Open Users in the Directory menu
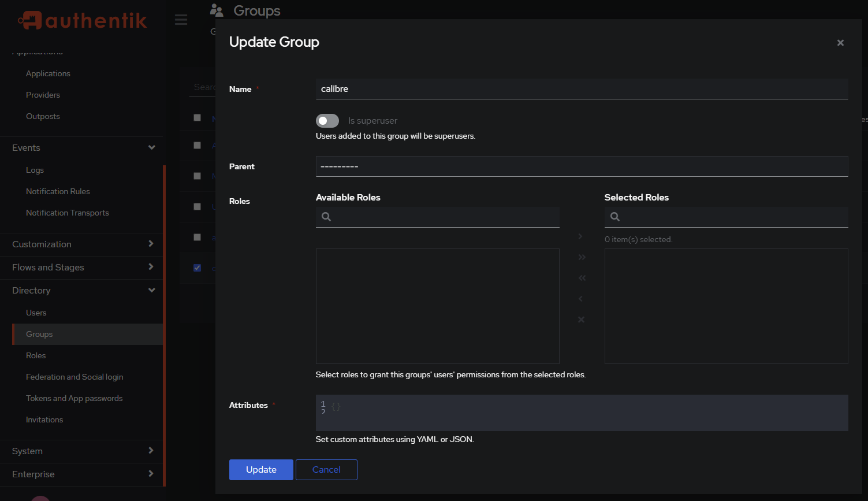This screenshot has height=501, width=868. pyautogui.click(x=36, y=313)
